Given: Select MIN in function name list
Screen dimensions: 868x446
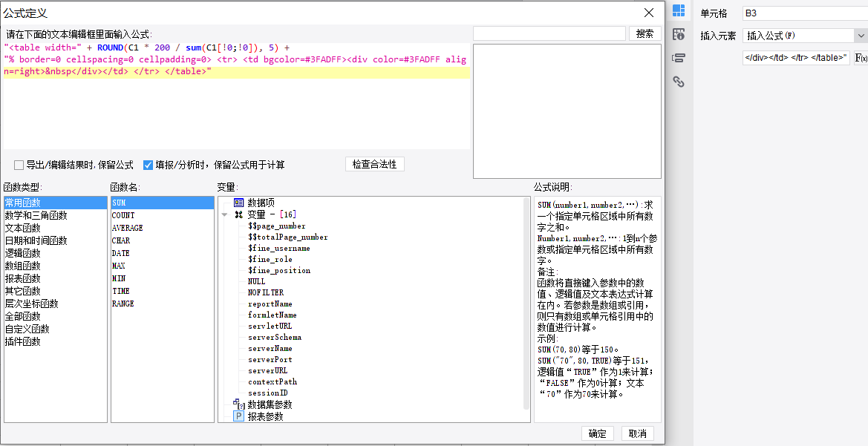Looking at the screenshot, I should [x=163, y=278].
